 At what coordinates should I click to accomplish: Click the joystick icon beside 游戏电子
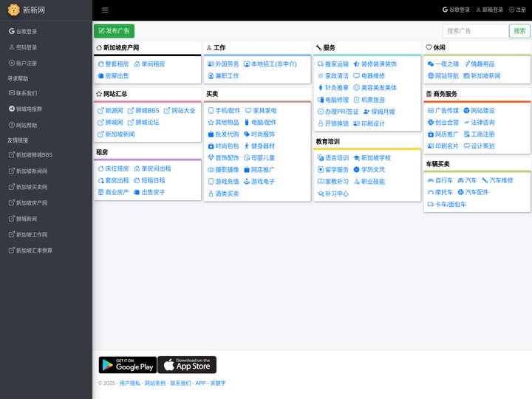tap(247, 182)
